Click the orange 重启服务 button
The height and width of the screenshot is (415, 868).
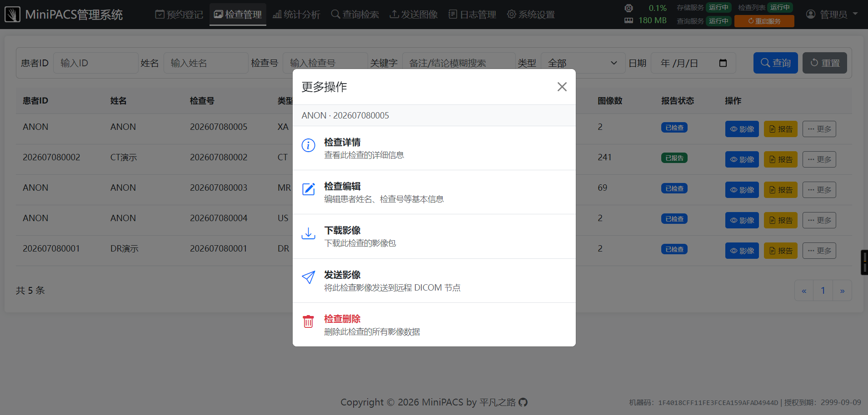(x=764, y=21)
